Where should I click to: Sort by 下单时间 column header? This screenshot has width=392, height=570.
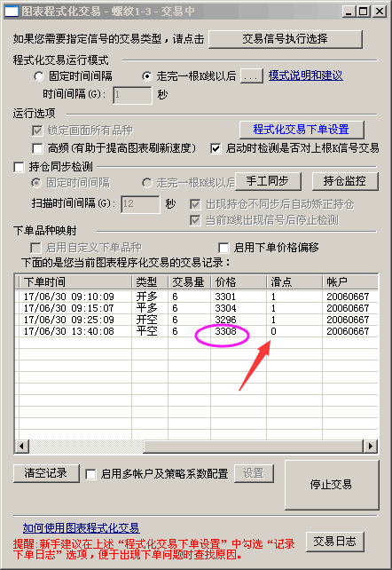74,281
